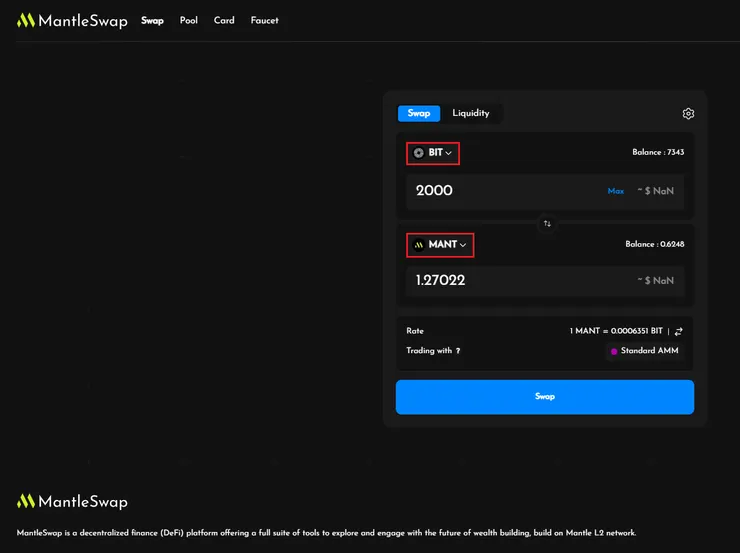Open the Pool page
The width and height of the screenshot is (740, 553).
coord(189,20)
